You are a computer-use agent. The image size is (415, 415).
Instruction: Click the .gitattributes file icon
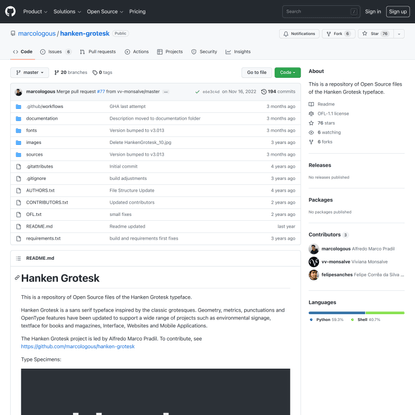pos(19,166)
